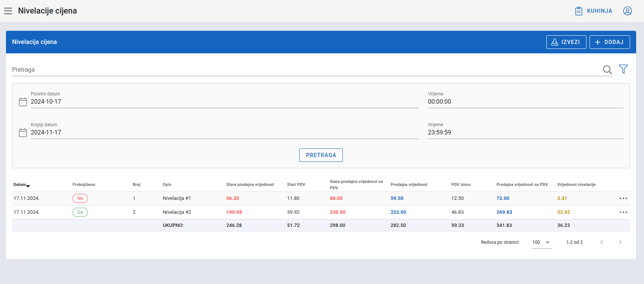The width and height of the screenshot is (644, 284).
Task: Click the old sales value 56.20
Action: pyautogui.click(x=233, y=198)
